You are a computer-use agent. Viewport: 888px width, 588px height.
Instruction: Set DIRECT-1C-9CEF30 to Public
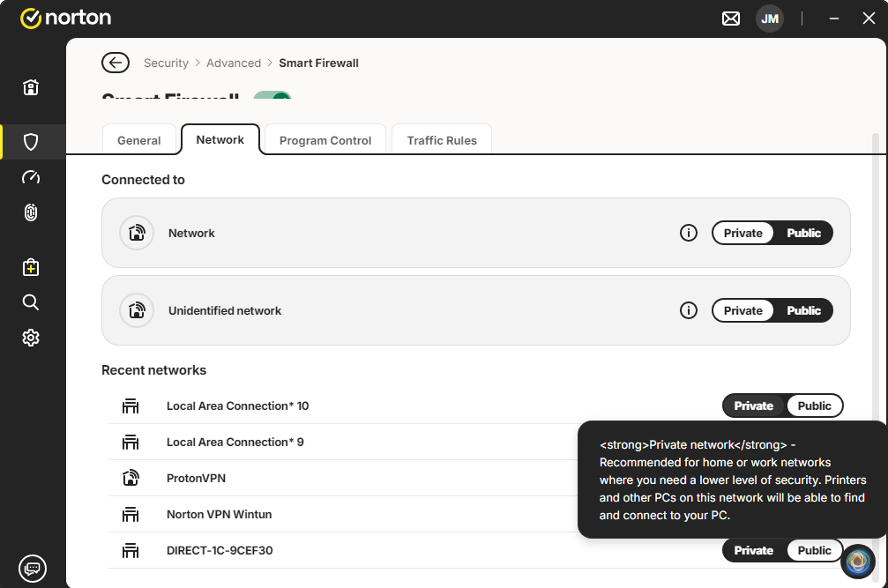(x=815, y=550)
